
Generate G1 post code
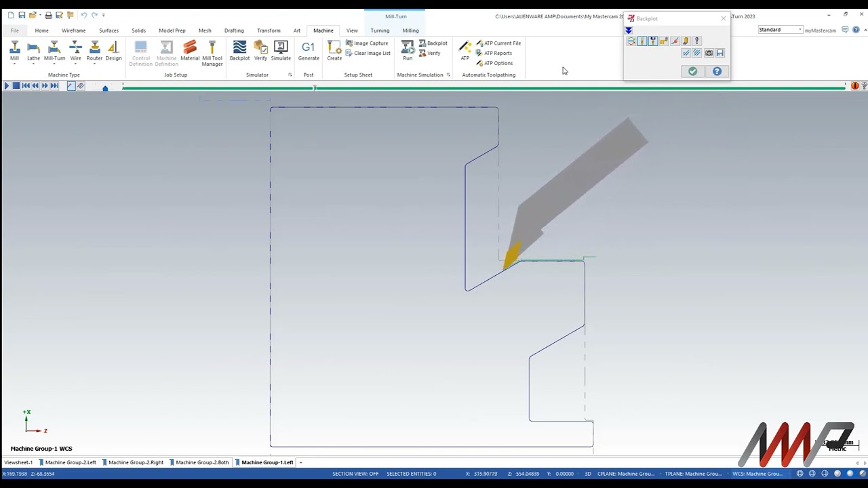coord(309,51)
